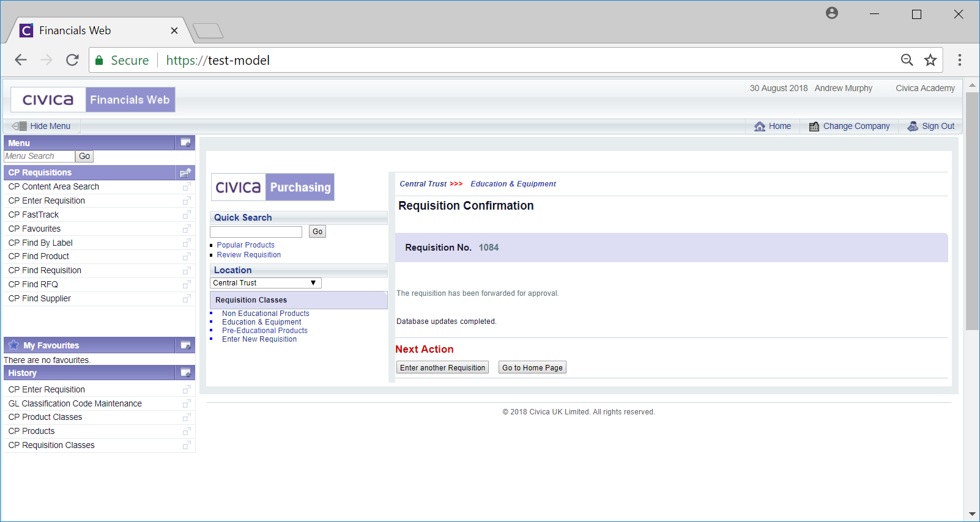Open CP Requisition Classes from History
The image size is (980, 522).
point(51,445)
